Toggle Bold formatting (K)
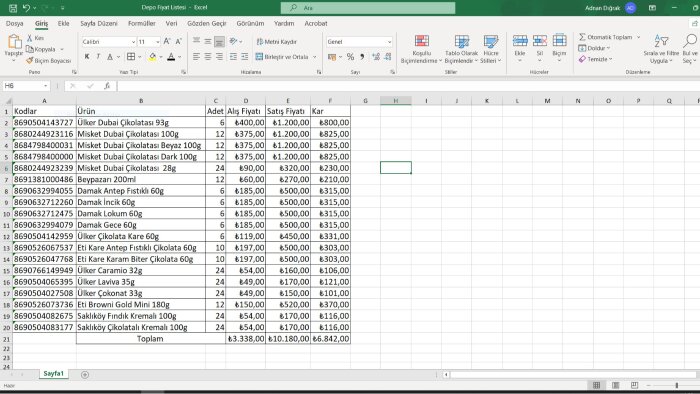 point(87,57)
